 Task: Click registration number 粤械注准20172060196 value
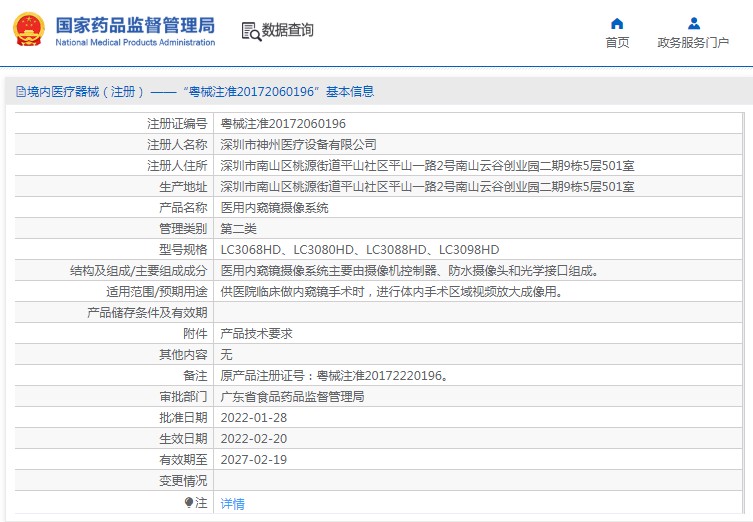283,124
